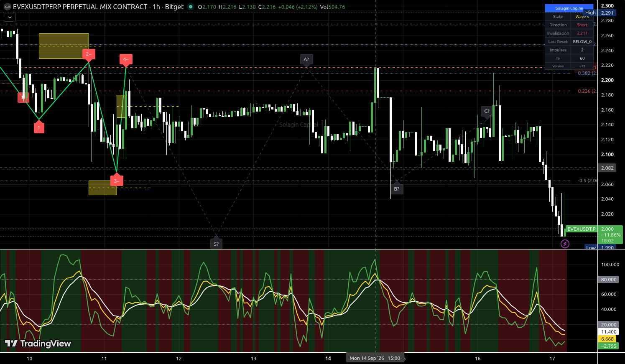Click the 80.000 indicator level label
625x364 pixels.
click(608, 280)
